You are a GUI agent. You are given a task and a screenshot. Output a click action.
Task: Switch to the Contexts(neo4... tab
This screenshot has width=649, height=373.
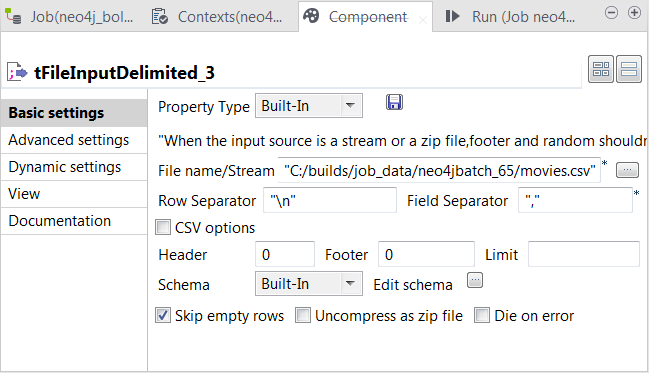(x=217, y=17)
